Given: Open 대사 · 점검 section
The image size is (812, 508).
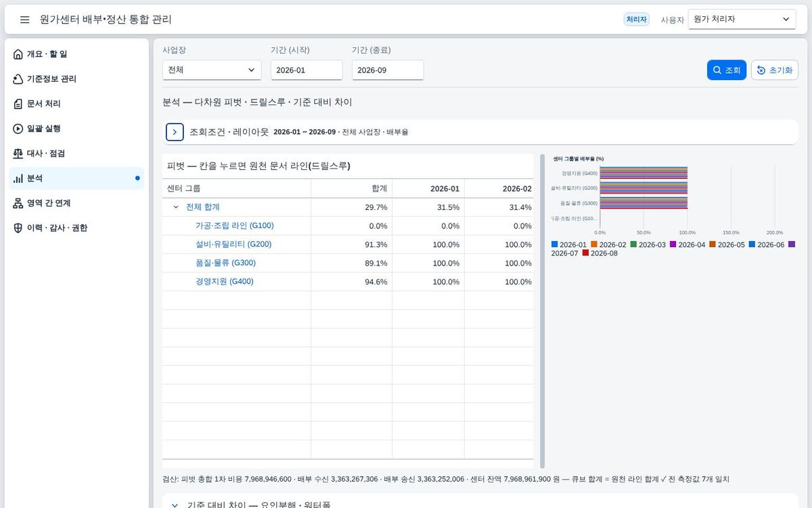Looking at the screenshot, I should click(76, 154).
